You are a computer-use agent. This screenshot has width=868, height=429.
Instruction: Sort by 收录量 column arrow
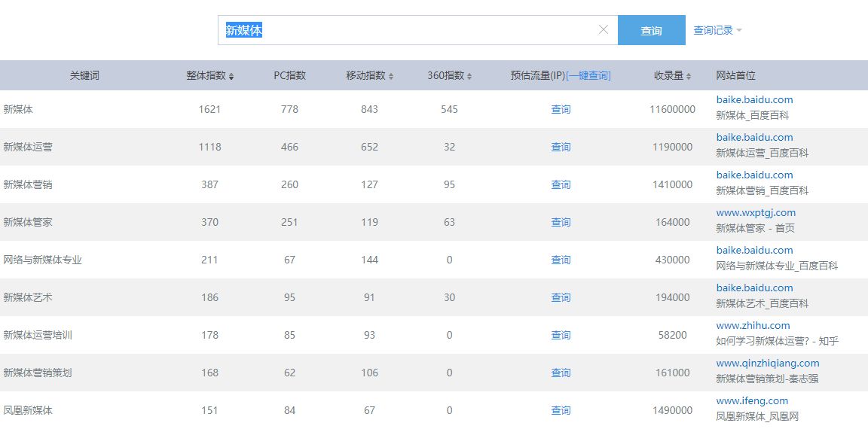click(x=689, y=76)
